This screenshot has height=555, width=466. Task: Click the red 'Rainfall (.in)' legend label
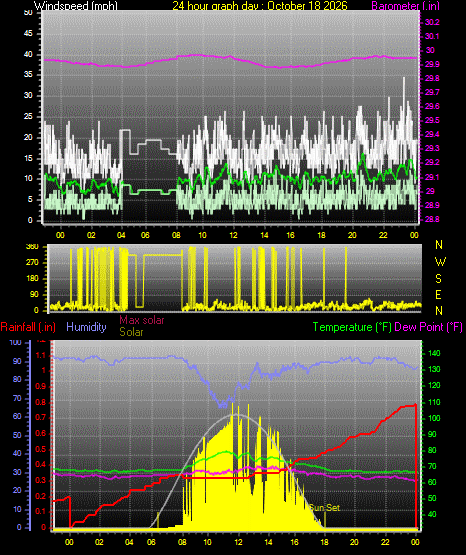pyautogui.click(x=28, y=327)
